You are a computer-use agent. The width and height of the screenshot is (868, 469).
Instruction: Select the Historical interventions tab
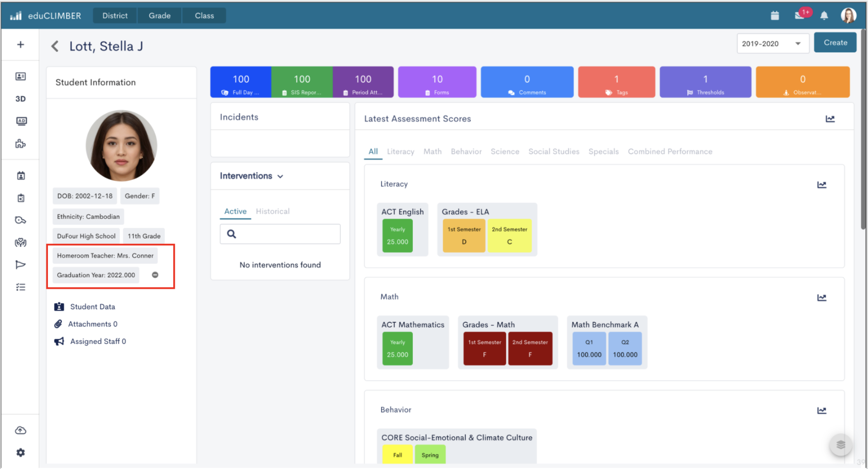(x=273, y=211)
